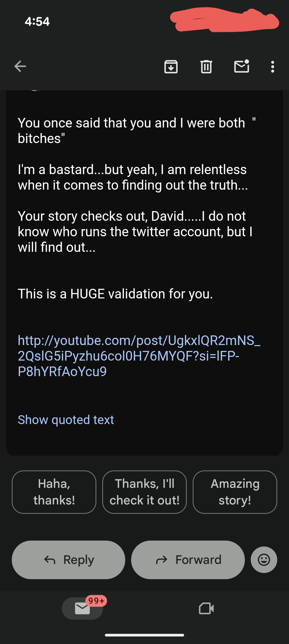
Task: Tap the 99+ unread badge
Action: (x=96, y=601)
